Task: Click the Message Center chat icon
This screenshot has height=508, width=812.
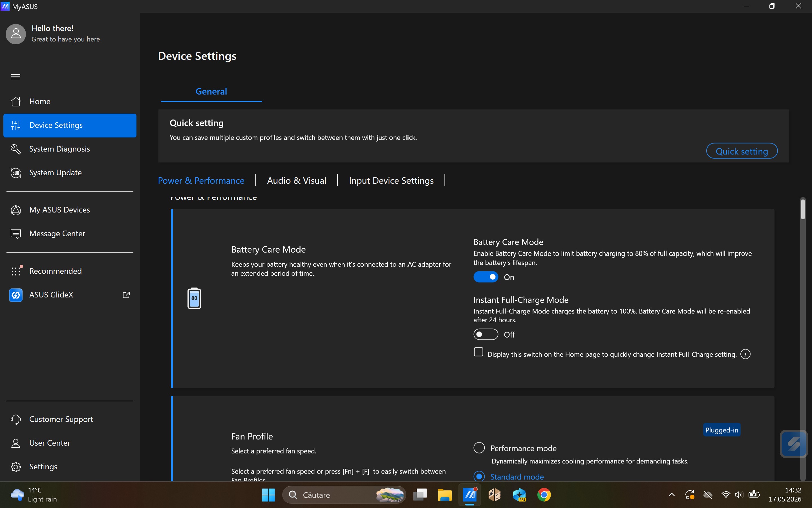Action: [16, 233]
